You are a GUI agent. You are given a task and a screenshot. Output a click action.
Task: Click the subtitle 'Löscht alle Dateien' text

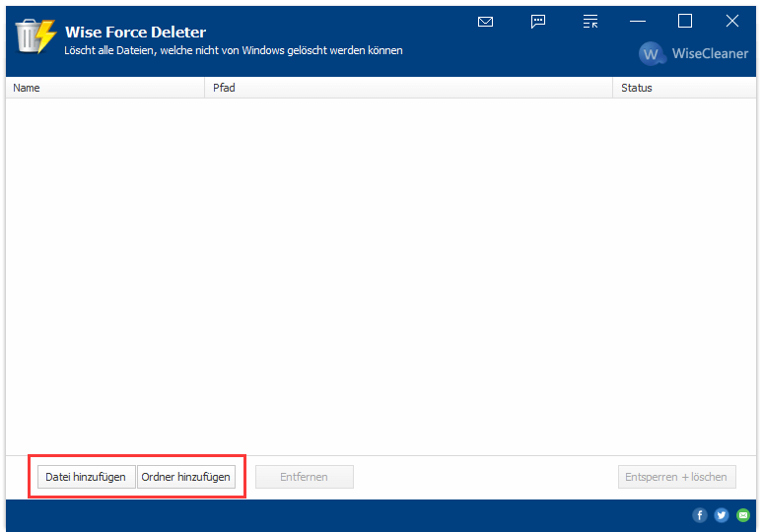(234, 50)
